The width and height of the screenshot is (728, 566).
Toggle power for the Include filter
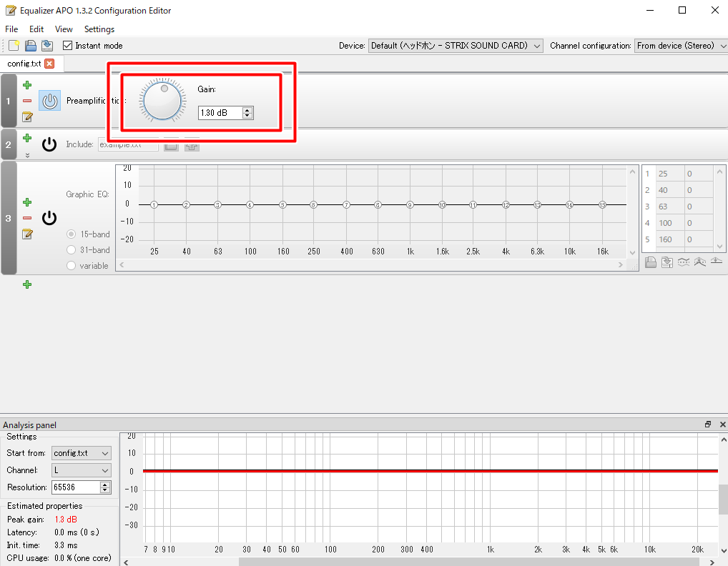(x=49, y=144)
